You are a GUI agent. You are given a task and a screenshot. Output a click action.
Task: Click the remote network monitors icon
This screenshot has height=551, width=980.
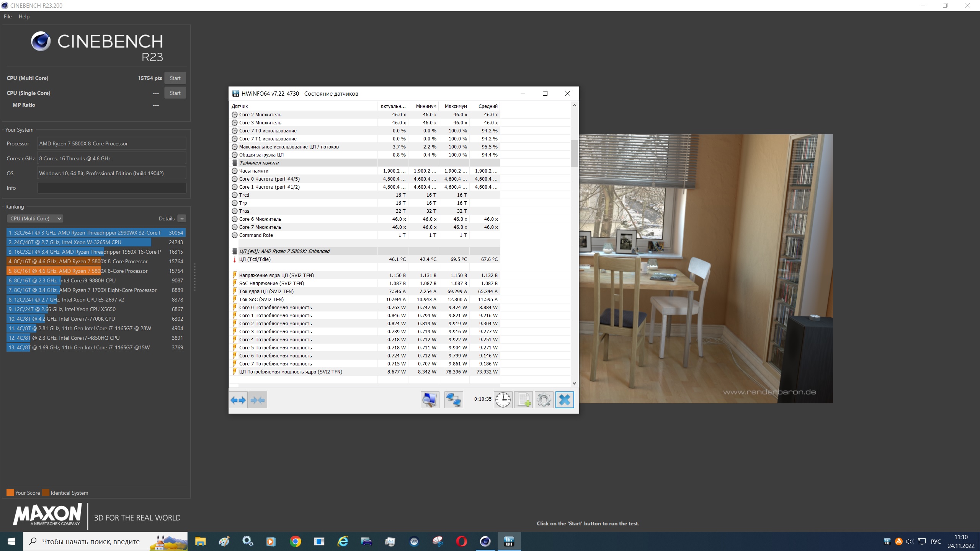click(x=454, y=400)
